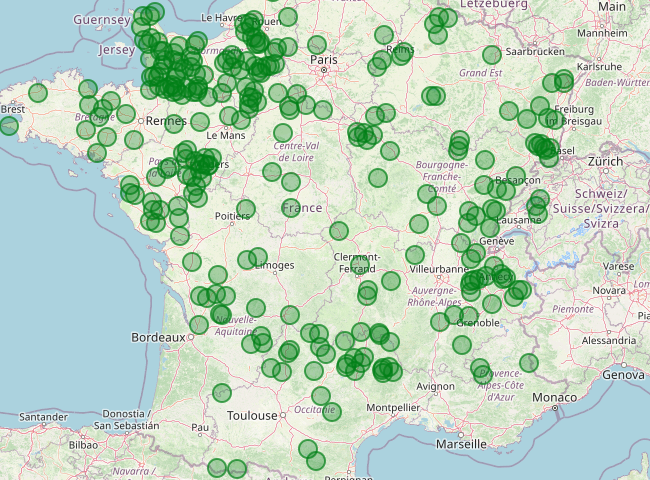The height and width of the screenshot is (480, 650).
Task: Click the marker next to Saarbrücken
Action: point(492,55)
